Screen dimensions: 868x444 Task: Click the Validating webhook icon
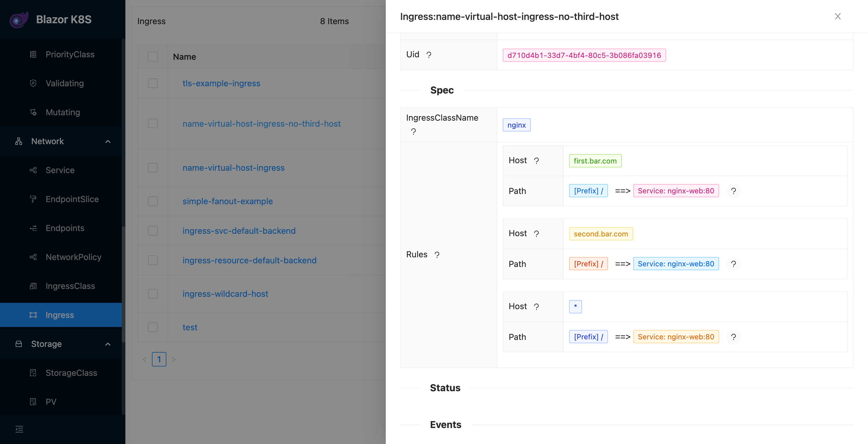[x=32, y=83]
